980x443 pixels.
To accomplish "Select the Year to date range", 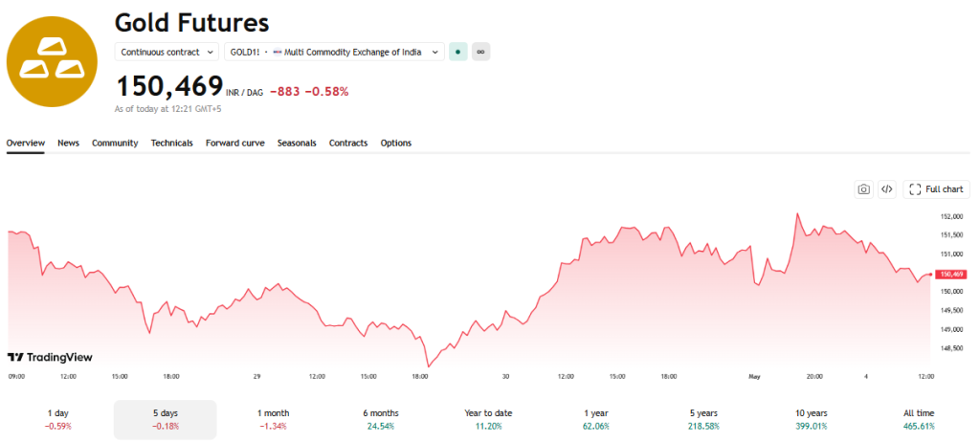I will (488, 419).
